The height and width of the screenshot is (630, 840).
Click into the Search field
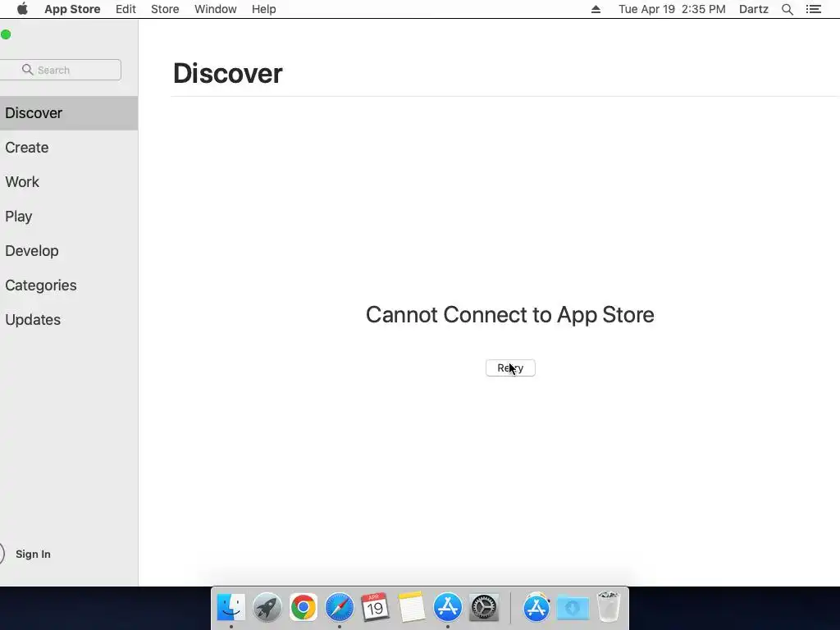click(x=61, y=70)
